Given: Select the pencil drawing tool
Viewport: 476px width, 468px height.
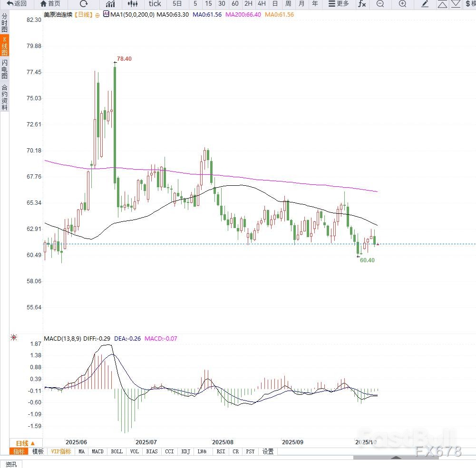Looking at the screenshot, I should click(x=425, y=4).
